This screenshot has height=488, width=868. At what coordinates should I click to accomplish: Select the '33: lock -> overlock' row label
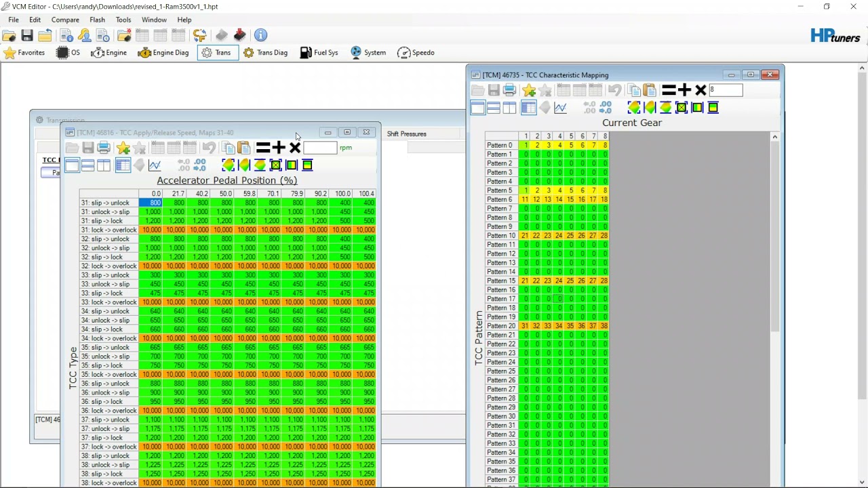click(x=109, y=302)
